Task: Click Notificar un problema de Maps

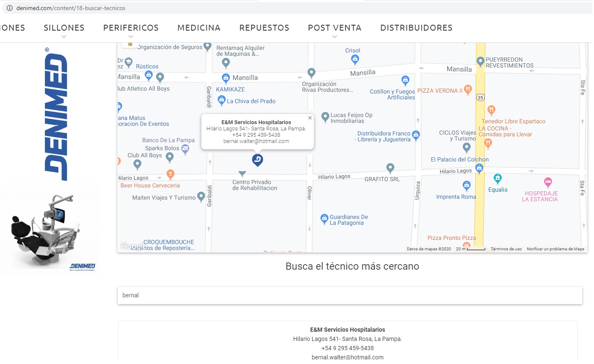Action: pos(555,249)
